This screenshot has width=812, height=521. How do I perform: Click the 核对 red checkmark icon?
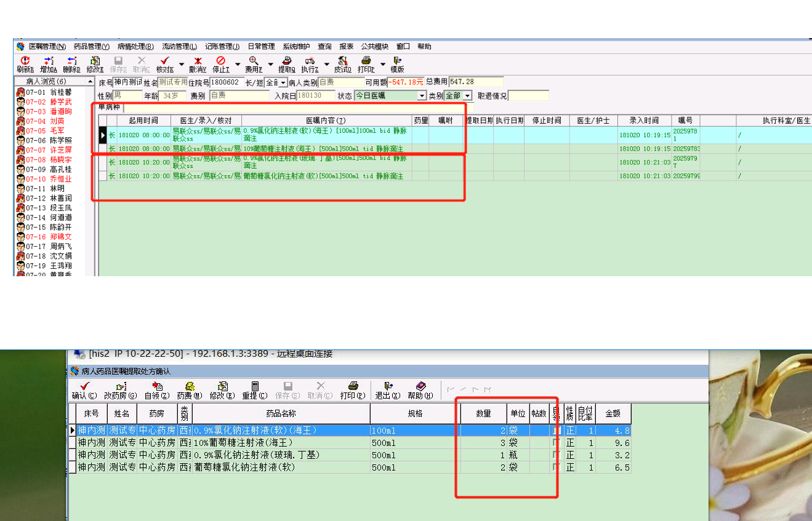(x=164, y=60)
